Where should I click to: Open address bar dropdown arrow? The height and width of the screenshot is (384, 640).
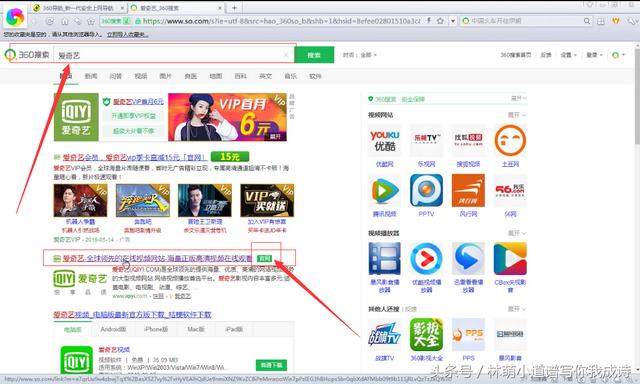point(453,21)
